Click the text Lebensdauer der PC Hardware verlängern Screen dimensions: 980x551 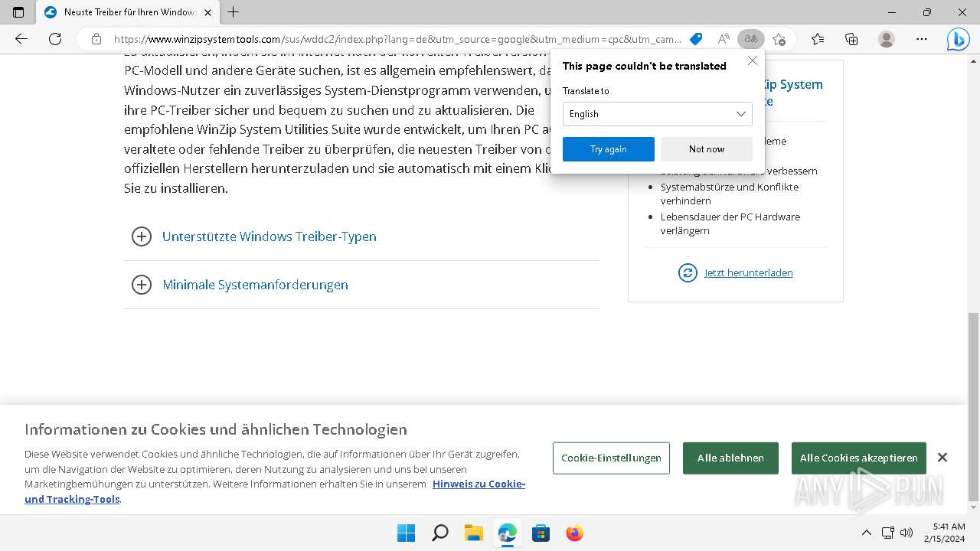coord(730,223)
